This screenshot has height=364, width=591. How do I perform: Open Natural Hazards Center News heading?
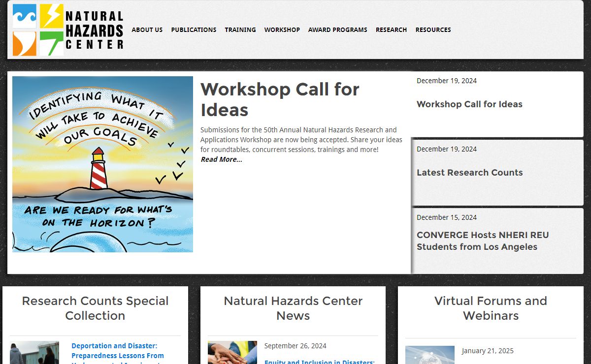(x=293, y=308)
